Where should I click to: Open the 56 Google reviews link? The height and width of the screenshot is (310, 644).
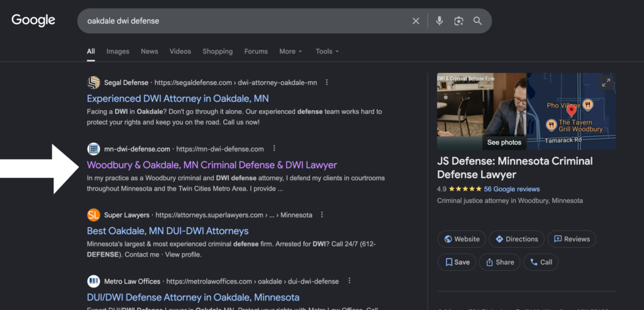tap(512, 189)
